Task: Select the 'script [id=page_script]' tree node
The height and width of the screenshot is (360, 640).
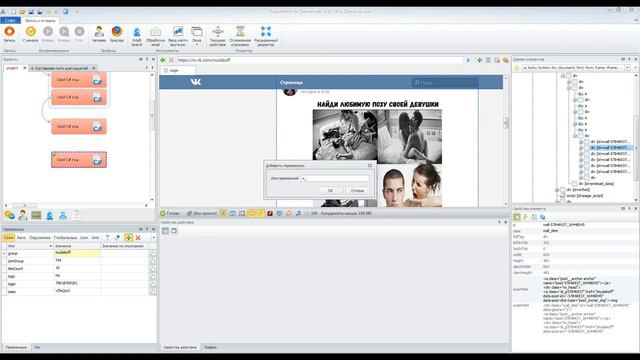Action: [585, 196]
